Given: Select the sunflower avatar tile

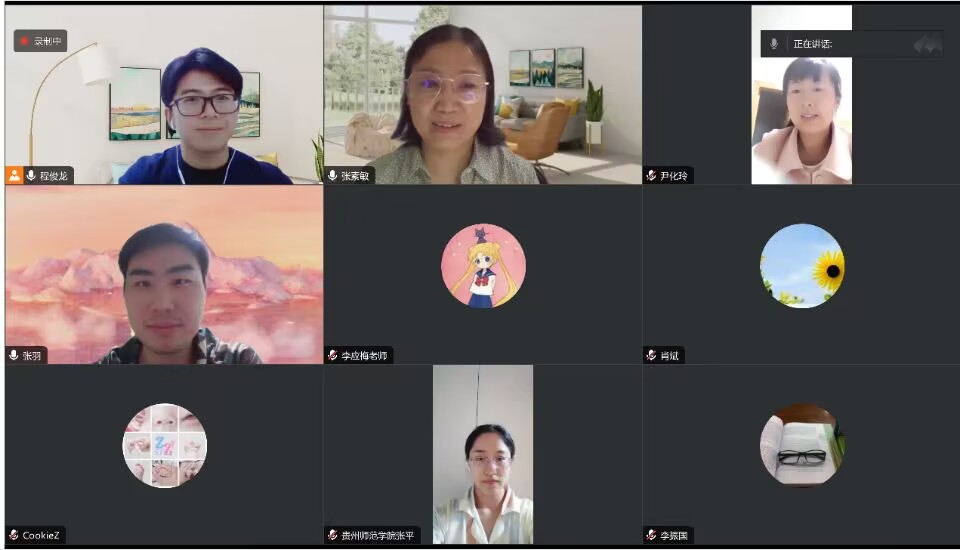Looking at the screenshot, I should pyautogui.click(x=802, y=265).
